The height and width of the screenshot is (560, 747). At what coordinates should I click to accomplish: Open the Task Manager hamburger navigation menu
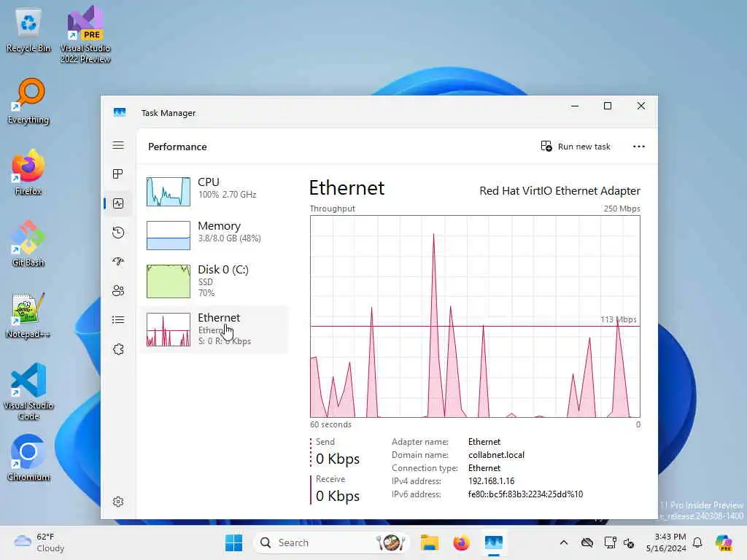pos(118,145)
